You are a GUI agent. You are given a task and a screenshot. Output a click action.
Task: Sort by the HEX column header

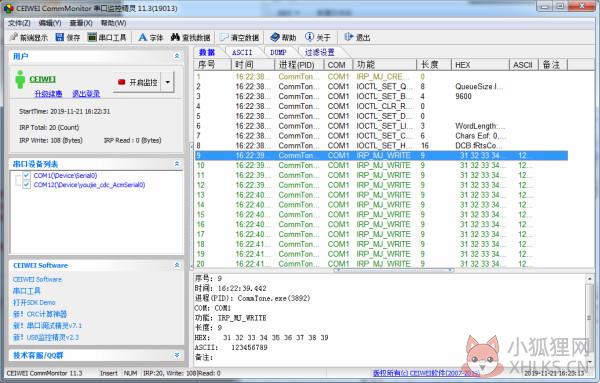click(x=481, y=65)
